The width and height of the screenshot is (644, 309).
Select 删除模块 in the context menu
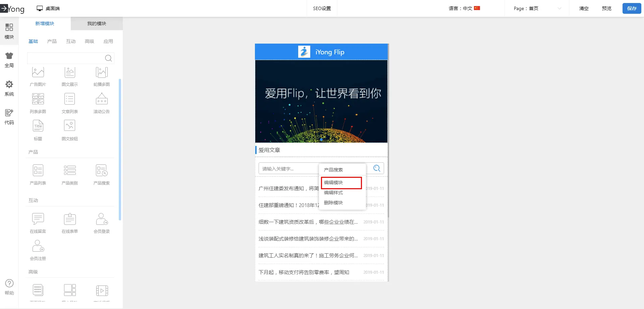point(333,203)
